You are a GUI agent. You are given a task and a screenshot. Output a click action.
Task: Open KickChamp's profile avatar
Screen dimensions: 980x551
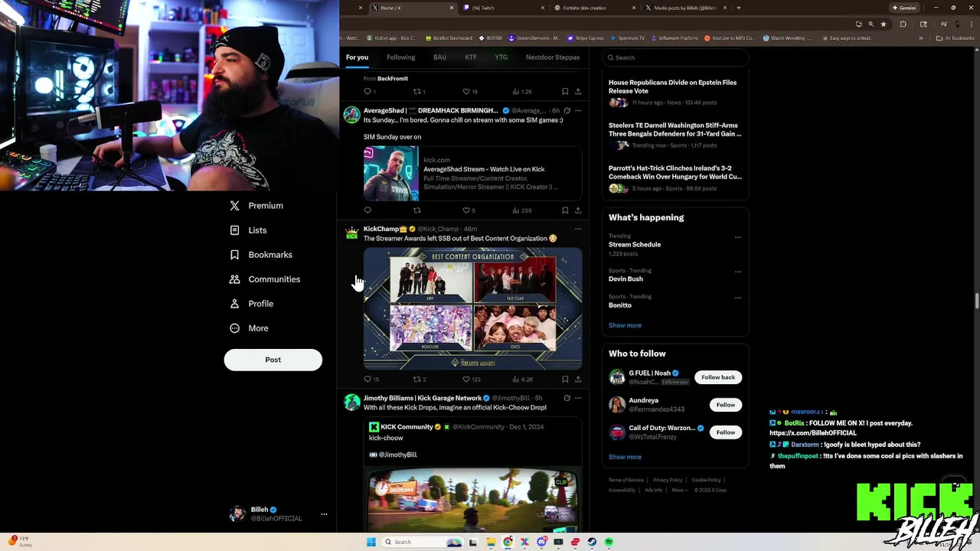point(351,233)
